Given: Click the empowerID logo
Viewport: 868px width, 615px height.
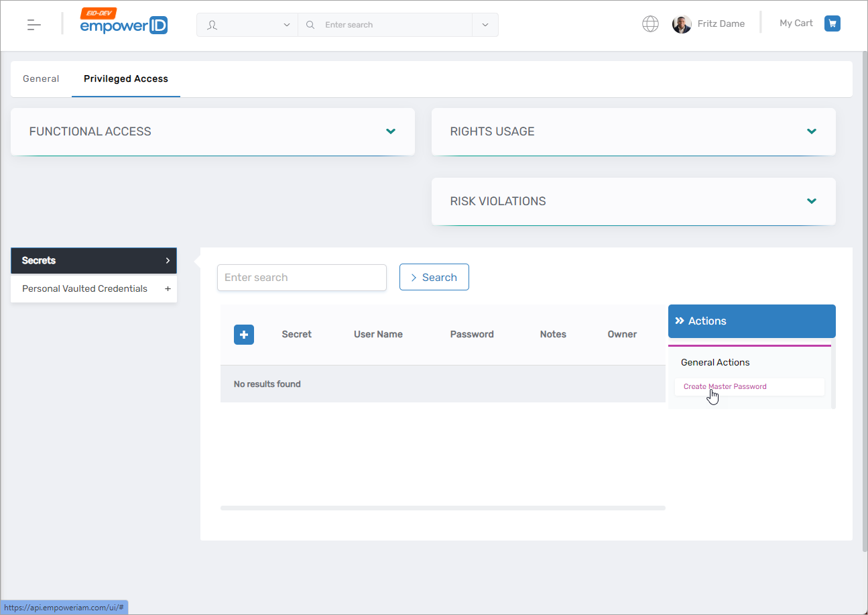Looking at the screenshot, I should (123, 23).
